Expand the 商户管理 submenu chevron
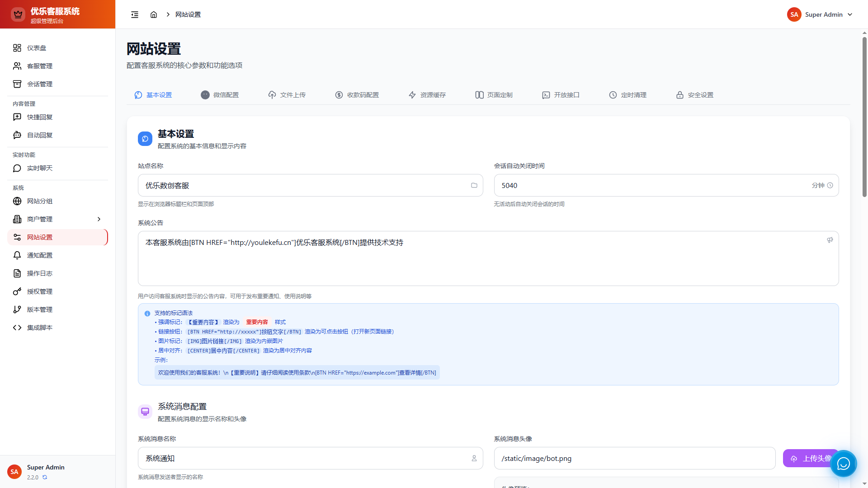868x488 pixels. point(99,219)
